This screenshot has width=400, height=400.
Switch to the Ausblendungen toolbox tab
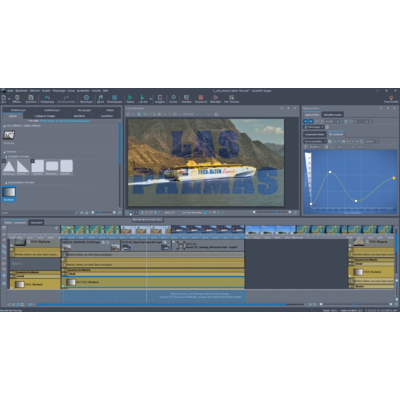click(52, 110)
